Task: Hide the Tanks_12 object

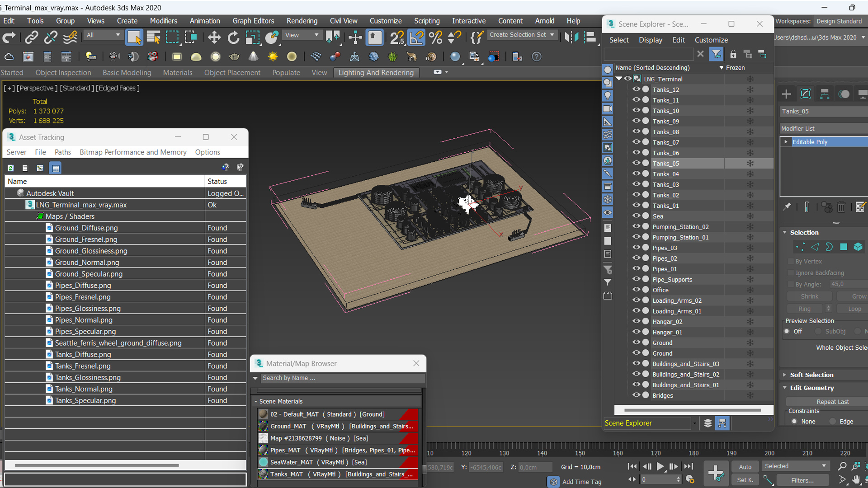Action: click(x=636, y=89)
